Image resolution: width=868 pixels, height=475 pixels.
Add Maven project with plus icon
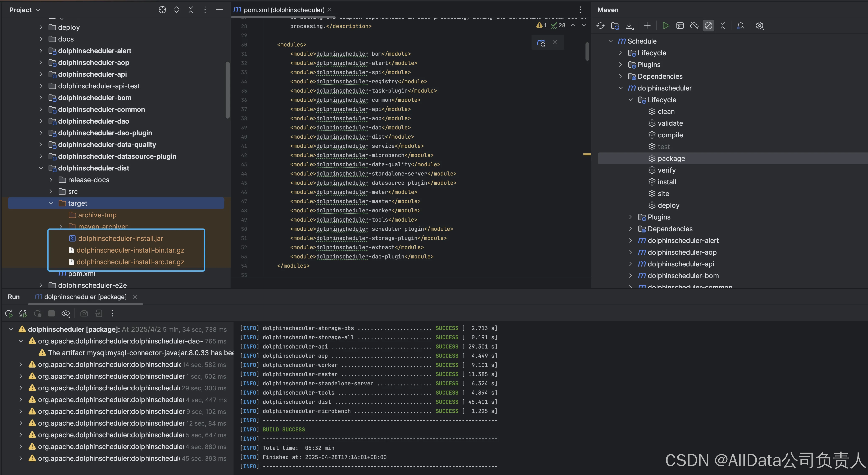pyautogui.click(x=647, y=26)
